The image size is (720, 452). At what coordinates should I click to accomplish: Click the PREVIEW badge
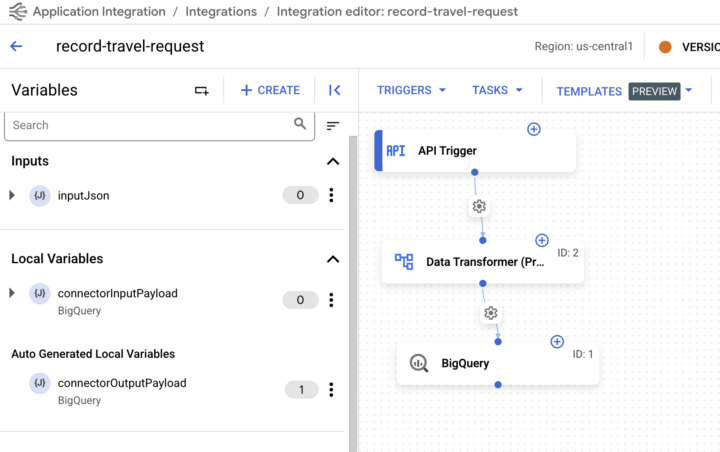click(x=654, y=91)
